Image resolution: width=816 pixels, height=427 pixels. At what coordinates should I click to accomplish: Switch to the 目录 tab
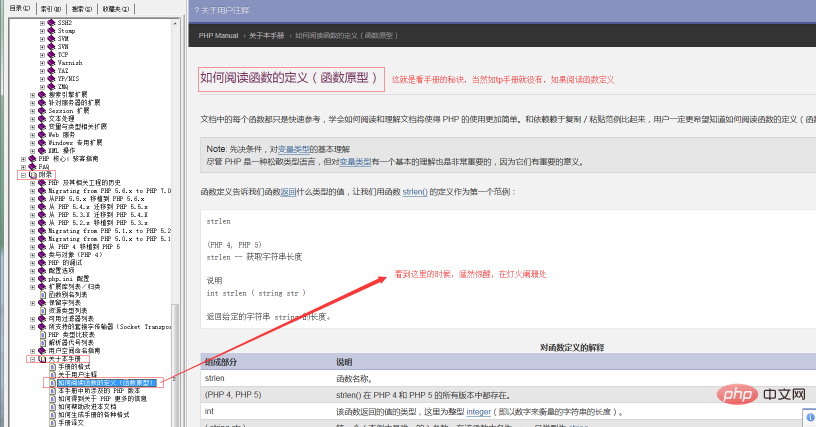(20, 8)
